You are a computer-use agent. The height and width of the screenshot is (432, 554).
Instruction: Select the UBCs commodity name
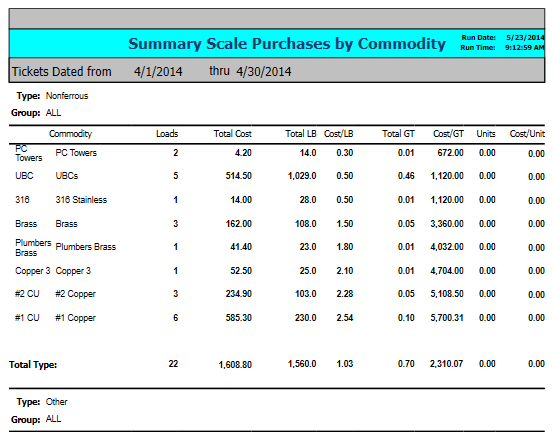[67, 176]
